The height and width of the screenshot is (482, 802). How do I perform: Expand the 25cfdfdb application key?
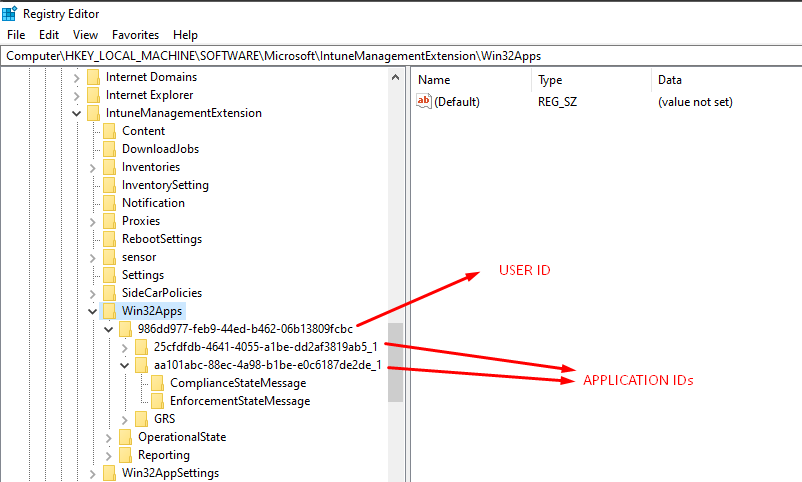[x=125, y=348]
